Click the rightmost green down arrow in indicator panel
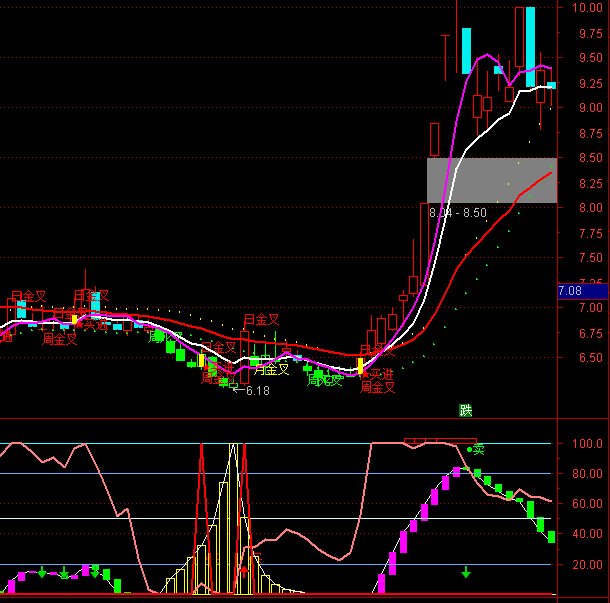 tap(466, 573)
